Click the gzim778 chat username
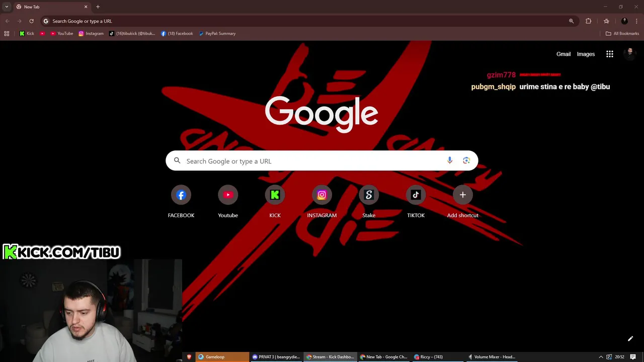This screenshot has height=362, width=644. [x=501, y=75]
